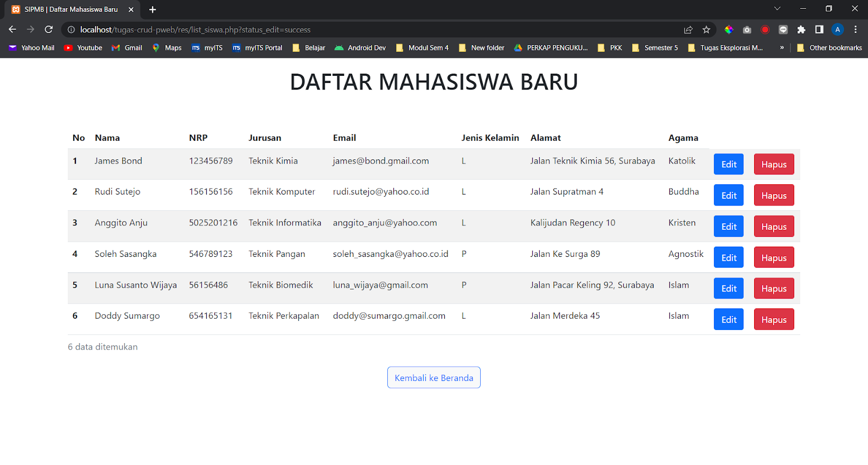868x465 pixels.
Task: Click the camera screenshot extension icon
Action: (x=747, y=30)
